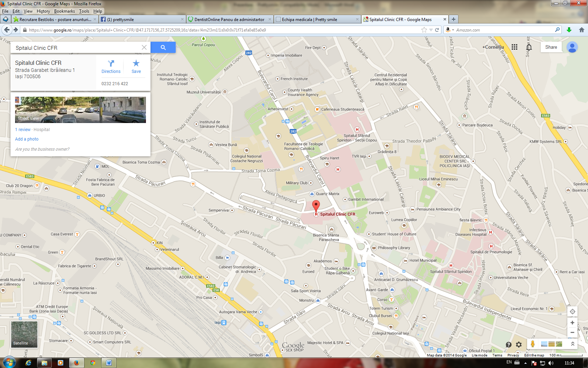Save Spitalul Clinic CFR with the star
The height and width of the screenshot is (368, 588).
pyautogui.click(x=136, y=67)
